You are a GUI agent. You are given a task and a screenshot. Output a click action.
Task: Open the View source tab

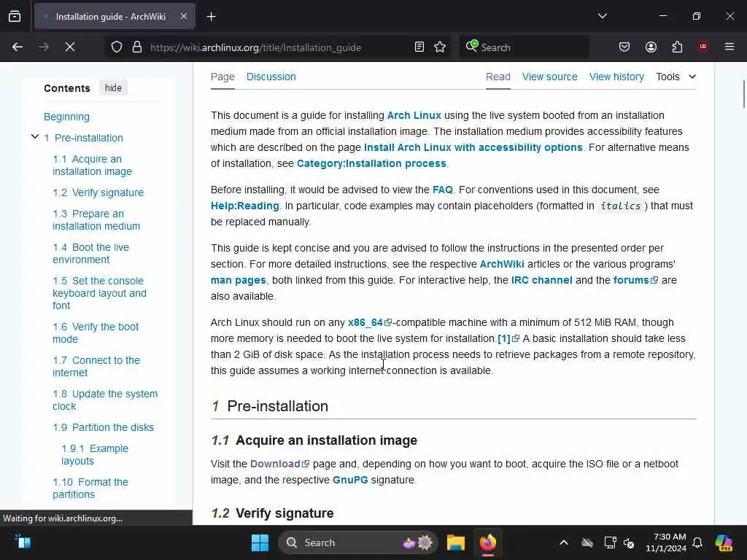point(550,77)
